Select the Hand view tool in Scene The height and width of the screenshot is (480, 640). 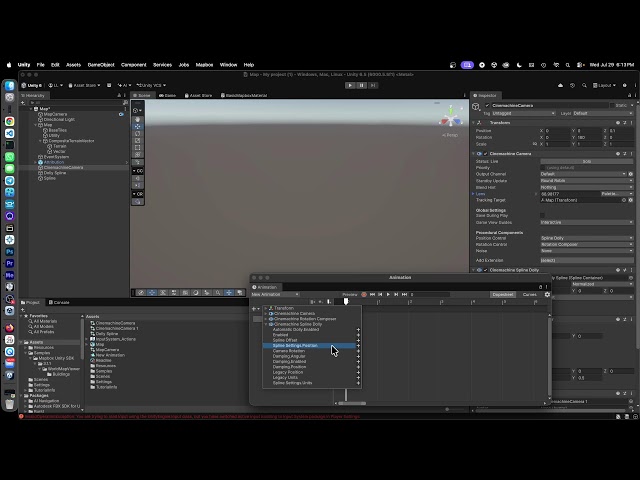[x=138, y=120]
